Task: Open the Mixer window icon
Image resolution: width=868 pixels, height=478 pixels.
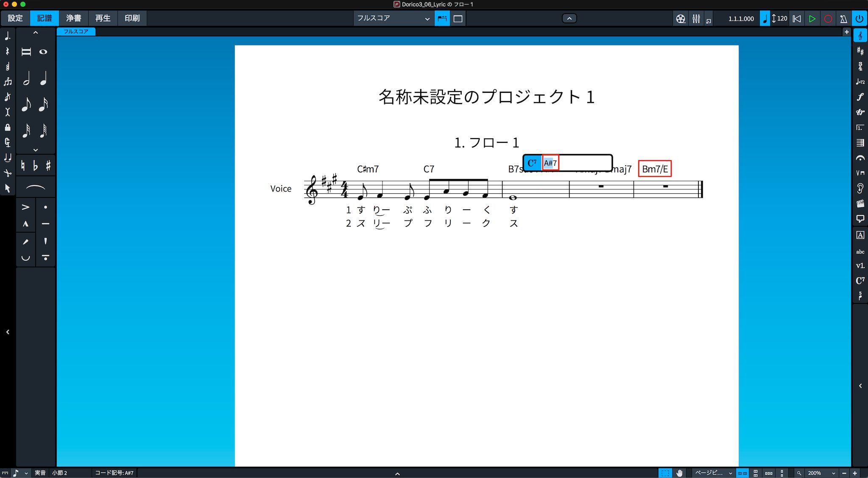Action: [696, 19]
